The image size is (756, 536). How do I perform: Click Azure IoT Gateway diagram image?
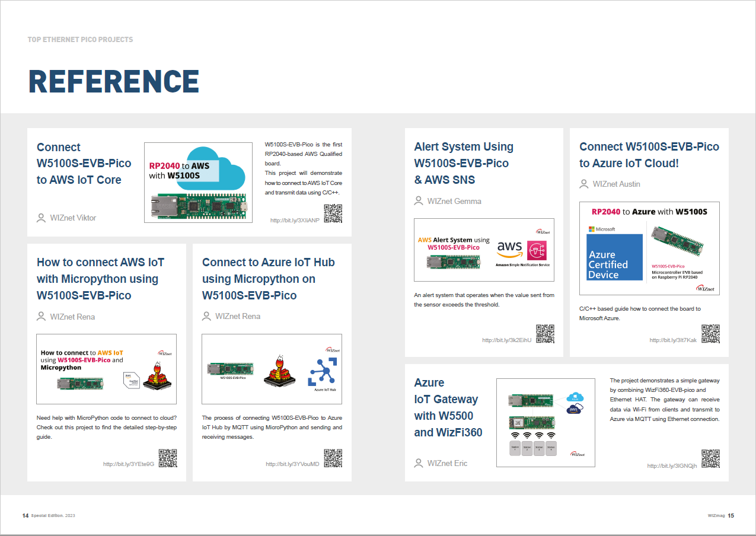pyautogui.click(x=546, y=423)
